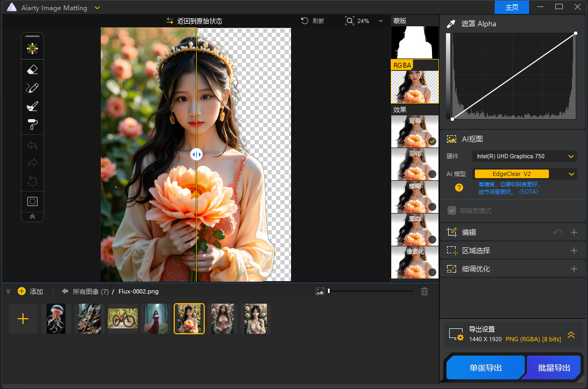Select the marquee selection tool
This screenshot has width=588, height=389.
click(32, 201)
